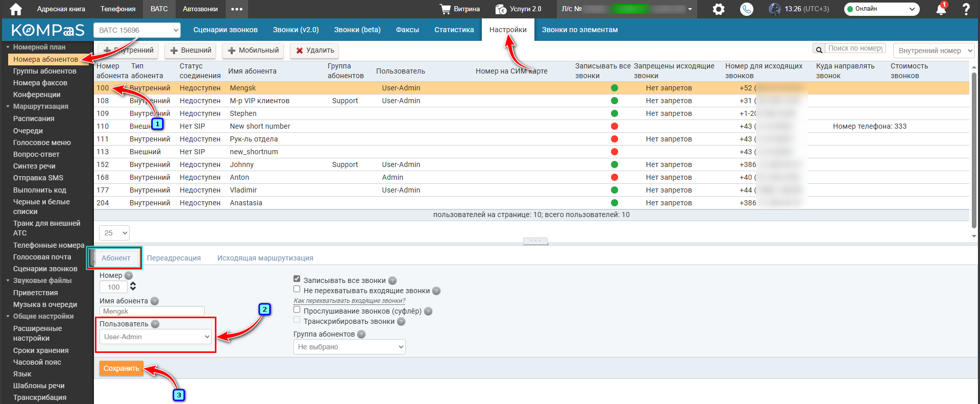
Task: Open the Исходящая маршрутизация tab
Action: click(x=265, y=258)
